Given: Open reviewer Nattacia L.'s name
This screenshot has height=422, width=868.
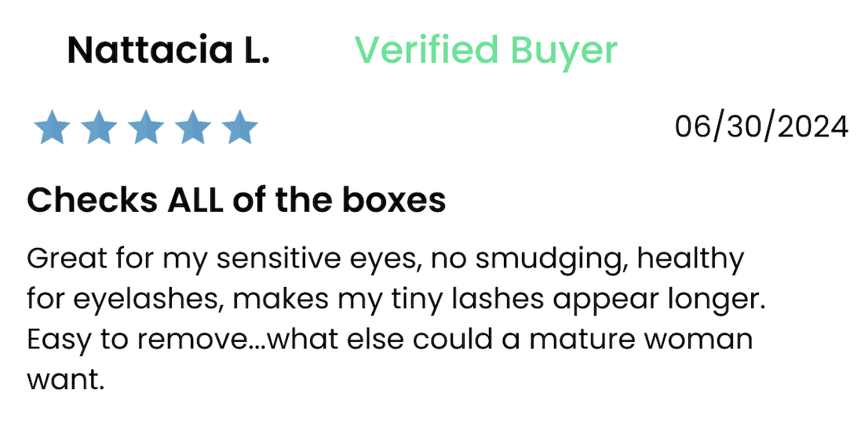Looking at the screenshot, I should coord(168,49).
